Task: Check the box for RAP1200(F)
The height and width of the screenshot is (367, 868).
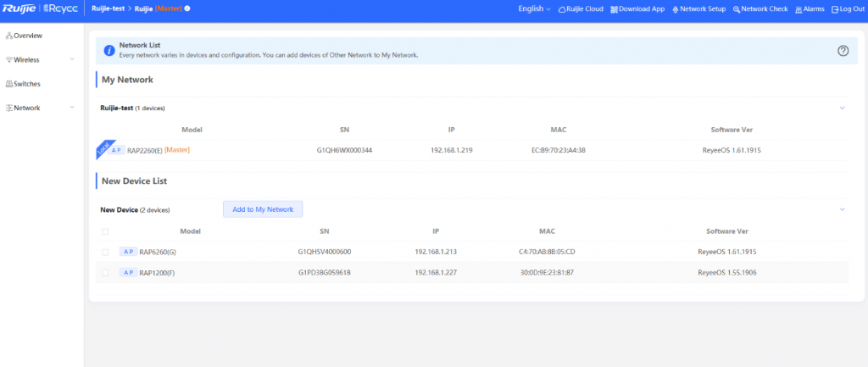Action: (x=105, y=272)
